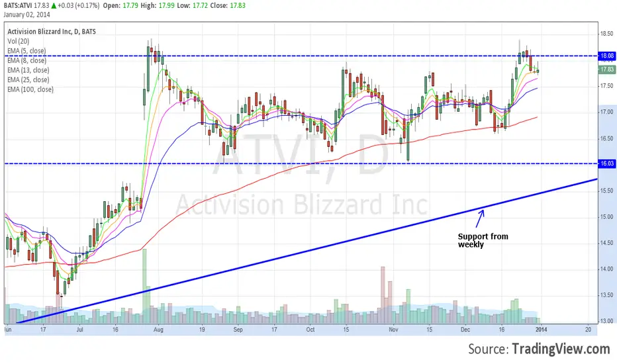Click the Close: 17.83 value
Image resolution: width=617 pixels, height=364 pixels.
tap(228, 5)
